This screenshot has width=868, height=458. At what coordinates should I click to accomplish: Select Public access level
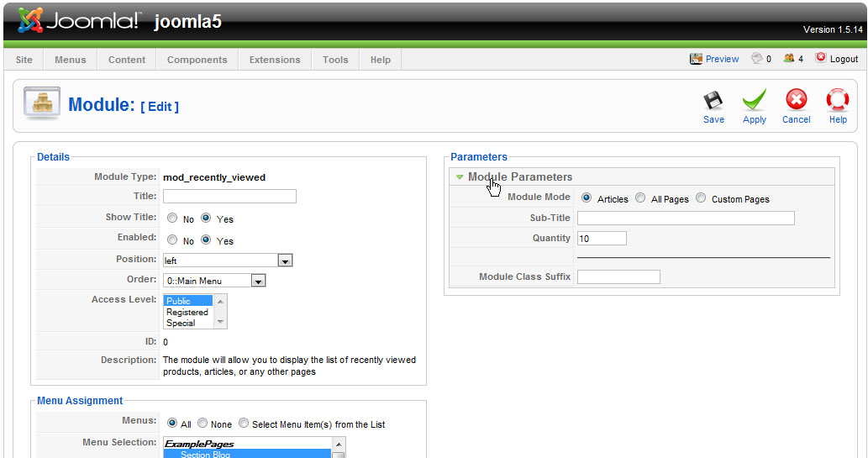188,301
